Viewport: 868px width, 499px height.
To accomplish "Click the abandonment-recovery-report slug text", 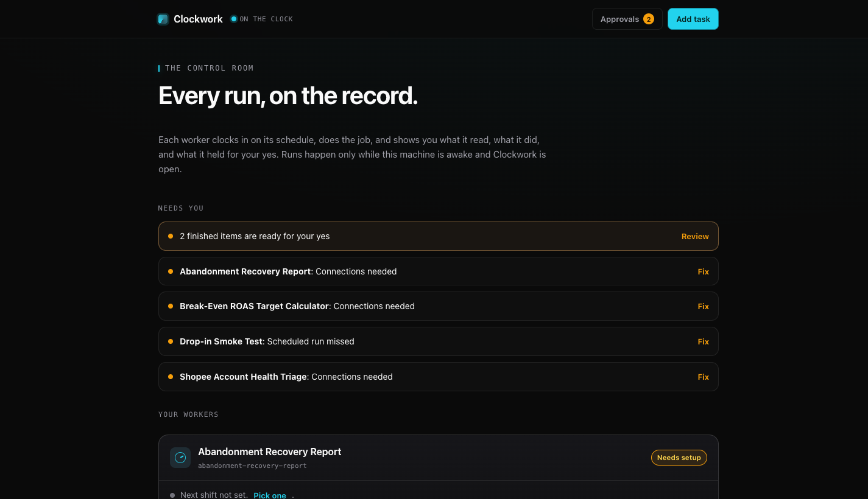I will click(252, 466).
